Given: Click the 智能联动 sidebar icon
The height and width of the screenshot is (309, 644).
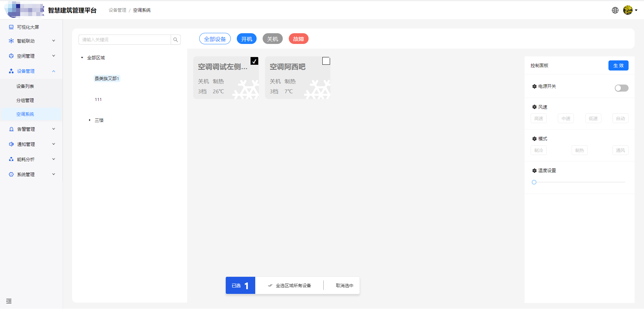Looking at the screenshot, I should click(11, 41).
